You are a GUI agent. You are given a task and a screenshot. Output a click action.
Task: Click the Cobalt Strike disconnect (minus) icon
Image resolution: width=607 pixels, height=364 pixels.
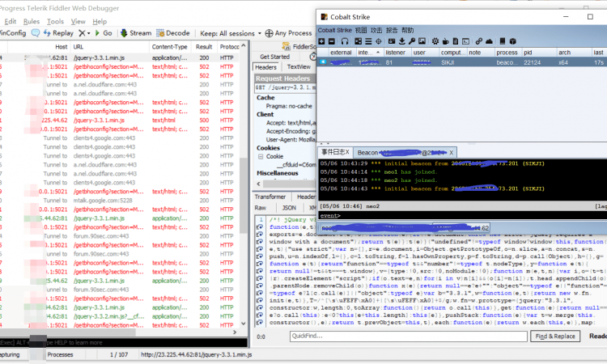pyautogui.click(x=332, y=41)
